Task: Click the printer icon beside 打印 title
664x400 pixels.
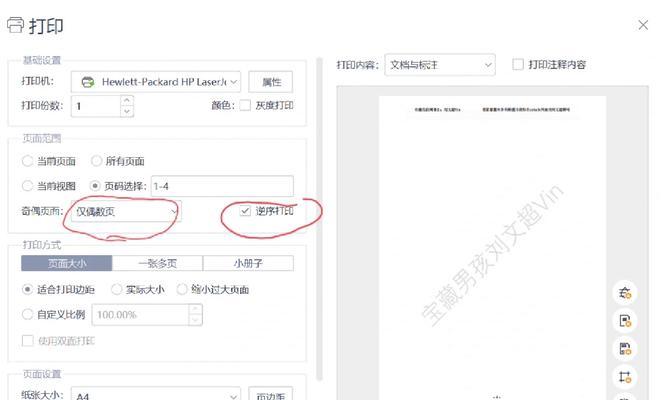Action: click(x=16, y=25)
